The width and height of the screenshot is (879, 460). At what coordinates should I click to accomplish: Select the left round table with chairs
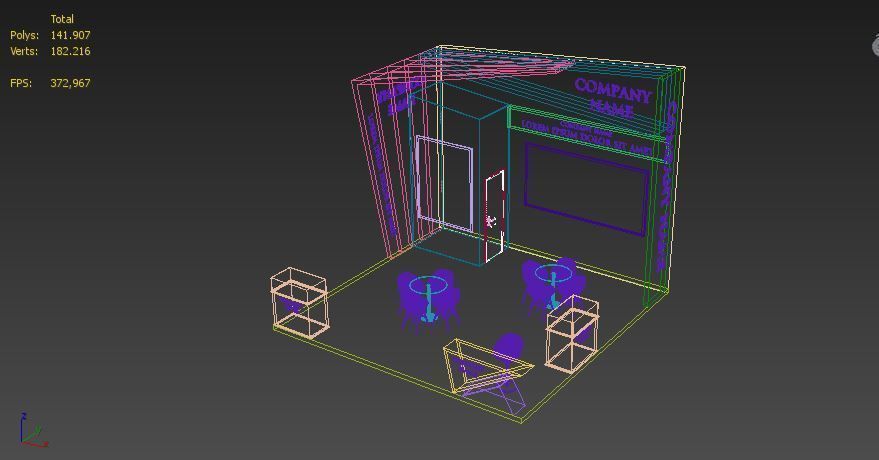pos(429,300)
